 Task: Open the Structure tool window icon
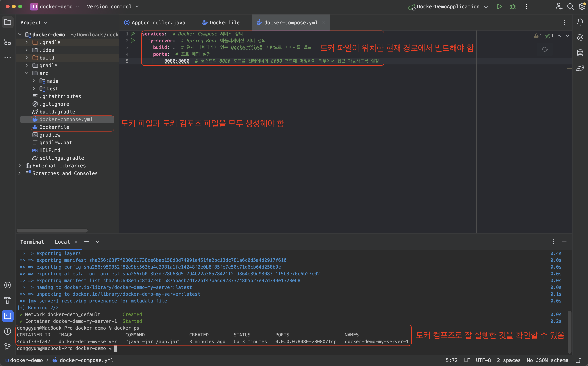(8, 42)
